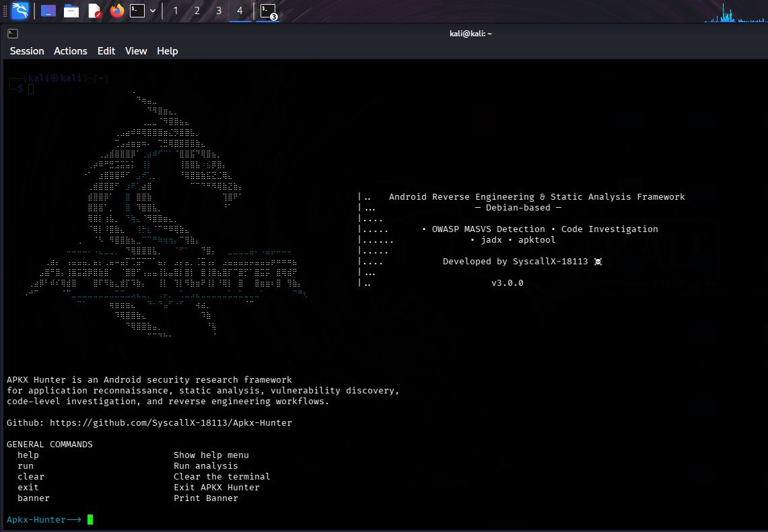Click the "v3.0.0" version text
Image resolution: width=768 pixels, height=532 pixels.
[508, 283]
